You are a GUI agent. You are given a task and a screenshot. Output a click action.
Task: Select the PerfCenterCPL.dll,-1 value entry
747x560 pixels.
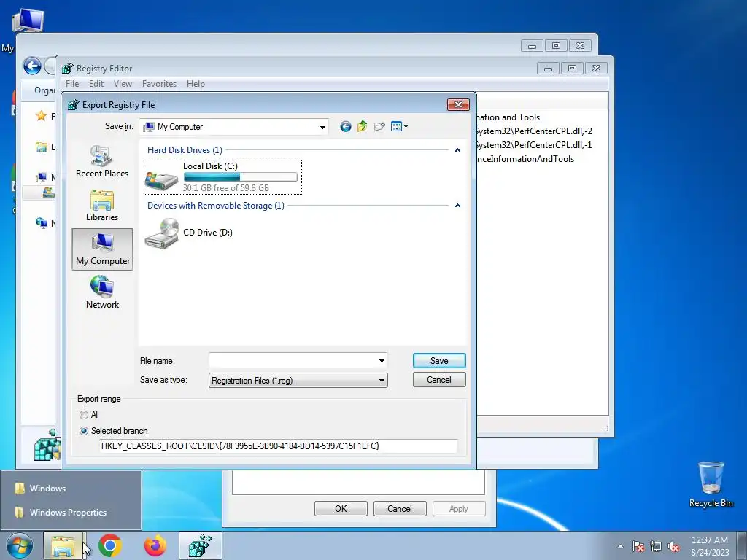coord(534,145)
